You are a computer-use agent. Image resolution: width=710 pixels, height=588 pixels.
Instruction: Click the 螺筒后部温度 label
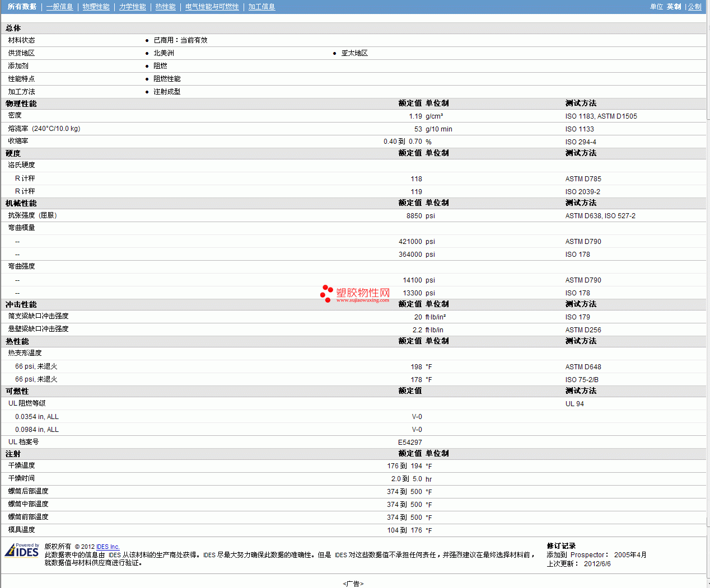tap(29, 491)
